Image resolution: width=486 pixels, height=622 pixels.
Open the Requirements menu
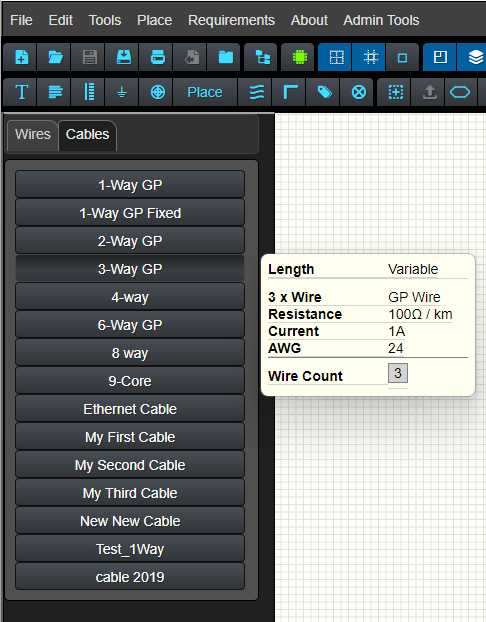click(231, 20)
